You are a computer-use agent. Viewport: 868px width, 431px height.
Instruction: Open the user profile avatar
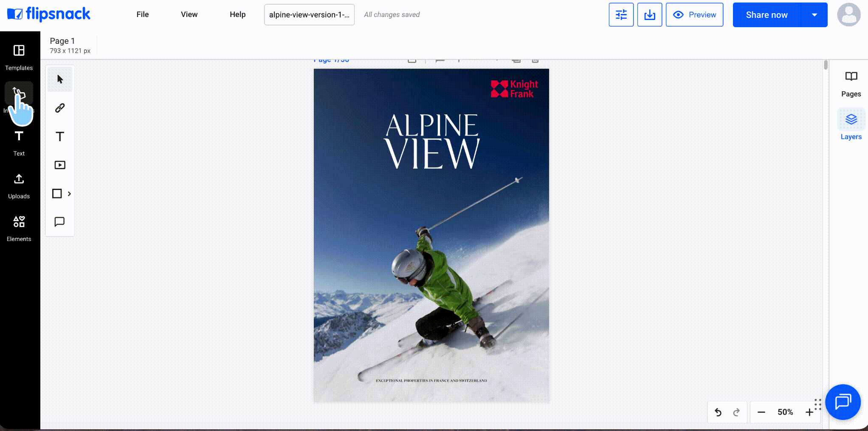pos(849,15)
